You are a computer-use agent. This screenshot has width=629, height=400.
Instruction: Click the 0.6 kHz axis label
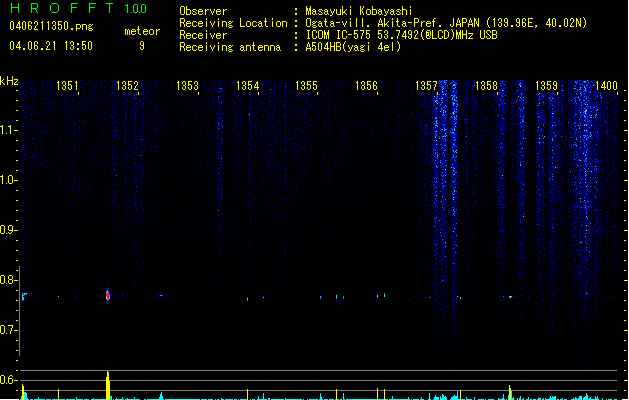coord(8,380)
